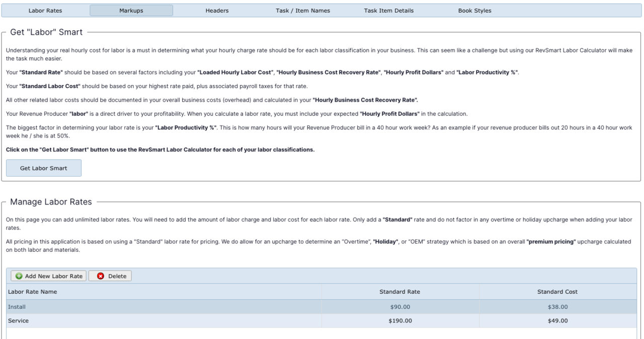Click the $190.00 Service standard rate cell
Screen dimensions: 644x339
400,321
